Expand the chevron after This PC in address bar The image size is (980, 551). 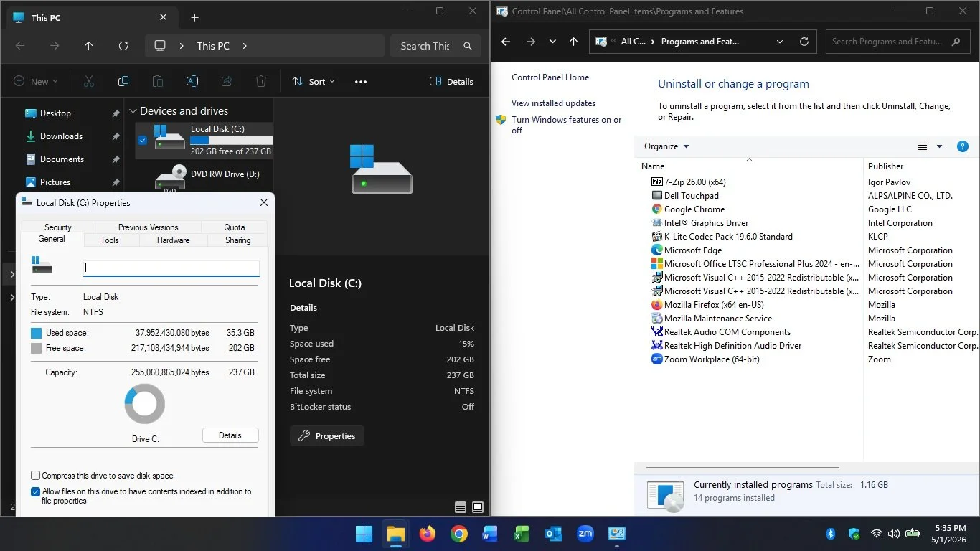(245, 46)
